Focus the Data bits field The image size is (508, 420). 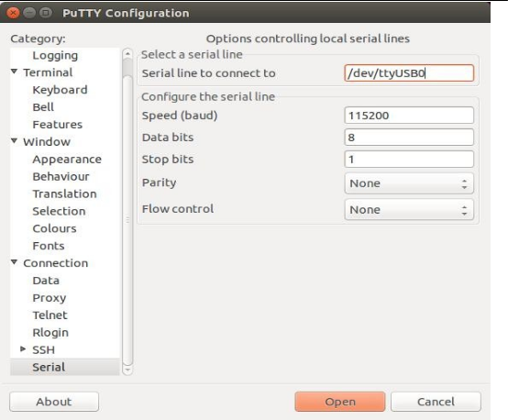(x=409, y=138)
